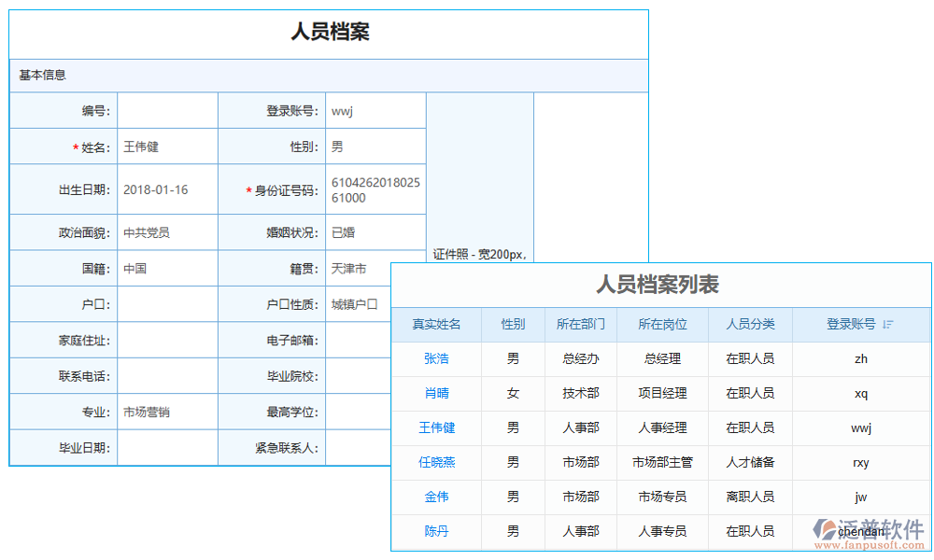The image size is (934, 560).
Task: Open 金伟's archive details
Action: (x=437, y=497)
